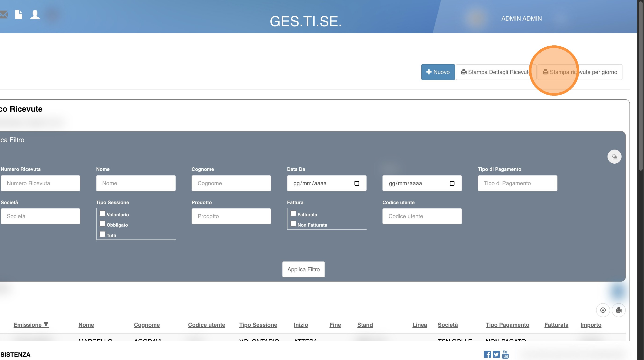
Task: Sort by Emissione column header arrow
Action: click(x=46, y=324)
